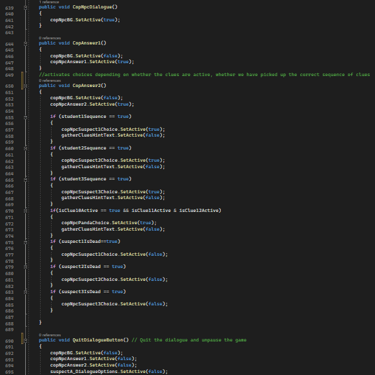Collapse the CopAnswer1 method at line 644
The width and height of the screenshot is (375, 375).
(x=25, y=43)
